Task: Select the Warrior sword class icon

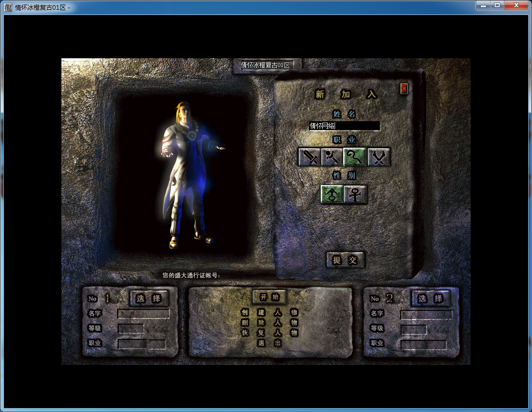Action: [x=309, y=157]
